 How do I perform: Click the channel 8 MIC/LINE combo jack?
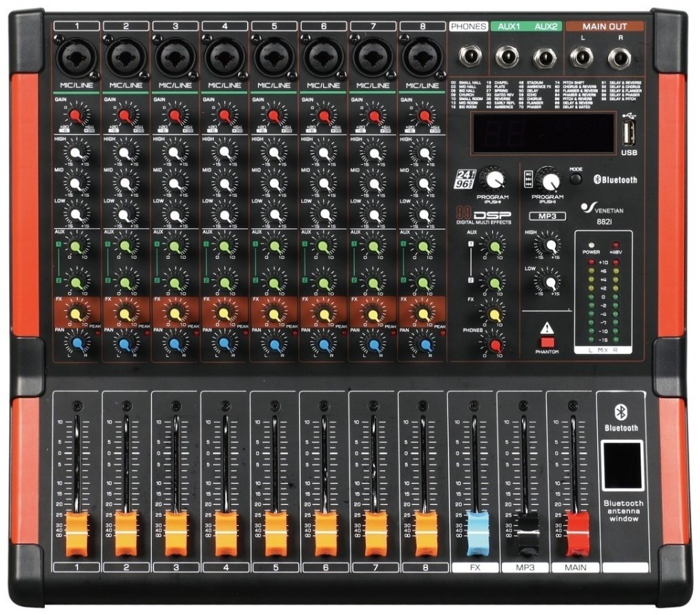(422, 57)
